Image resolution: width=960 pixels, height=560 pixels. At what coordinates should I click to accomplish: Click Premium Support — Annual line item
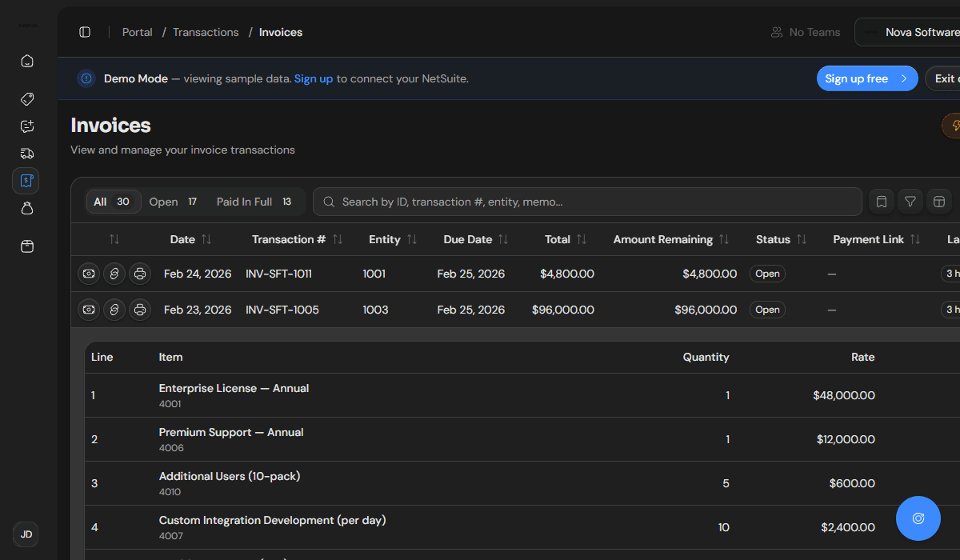231,432
